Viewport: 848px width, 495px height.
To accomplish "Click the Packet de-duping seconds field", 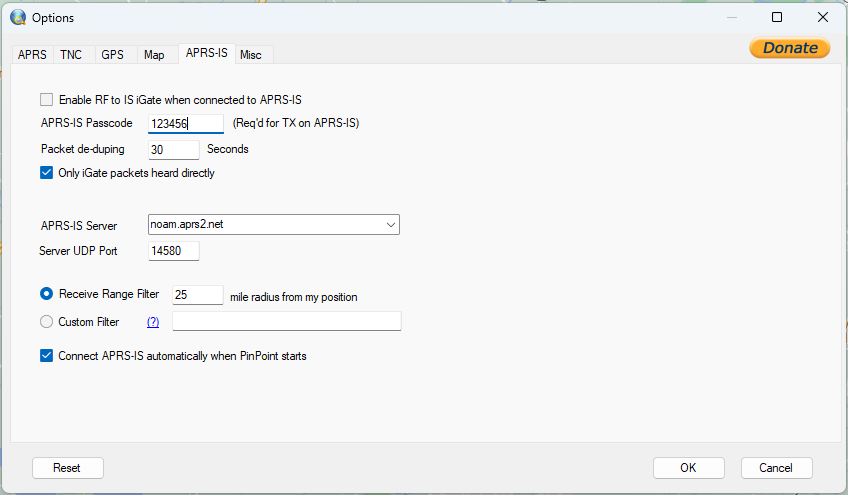I will 174,149.
